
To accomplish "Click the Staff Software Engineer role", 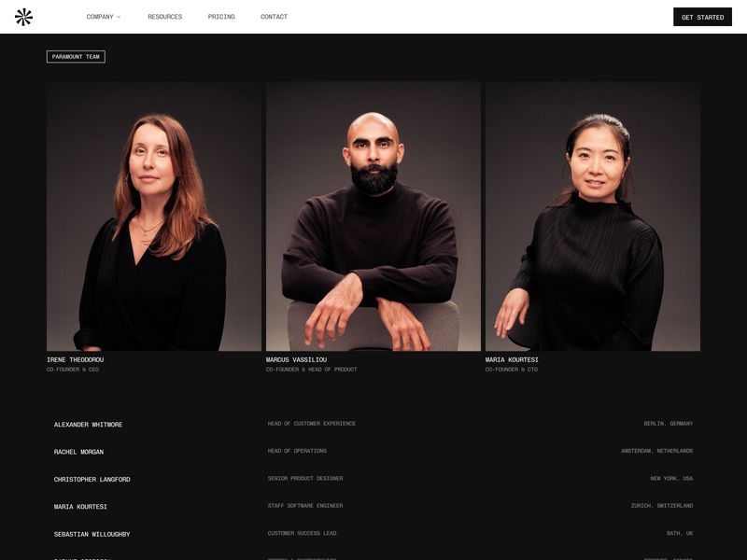I will click(305, 505).
